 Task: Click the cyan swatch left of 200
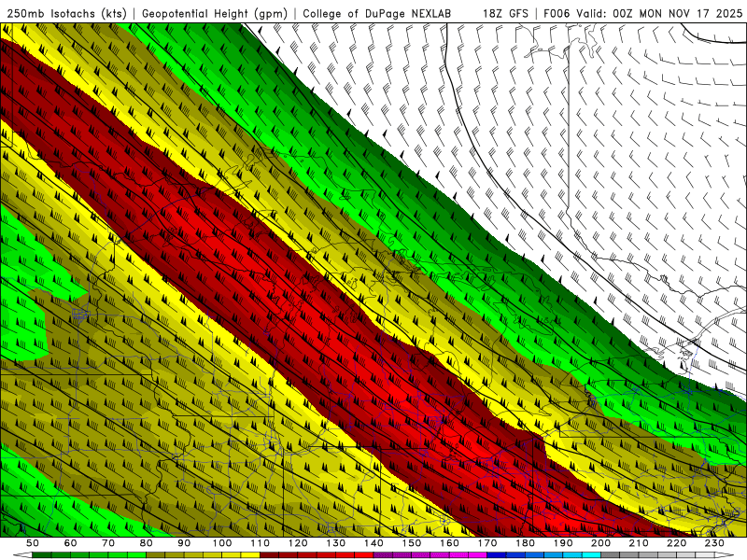(x=591, y=554)
